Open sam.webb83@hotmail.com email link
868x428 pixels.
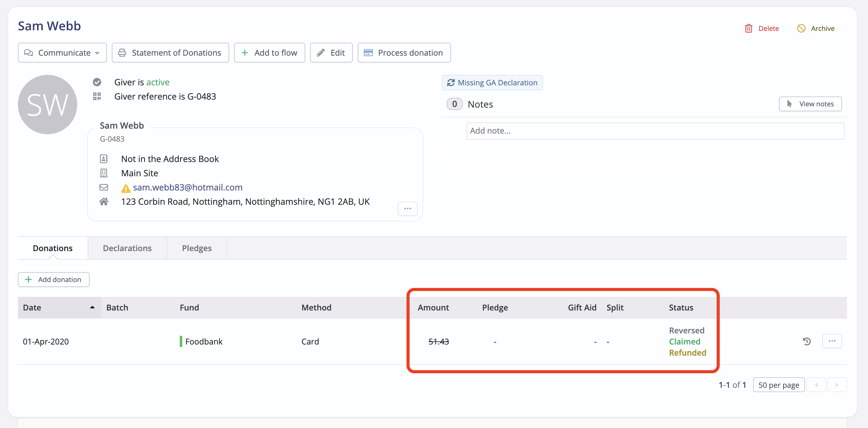188,187
